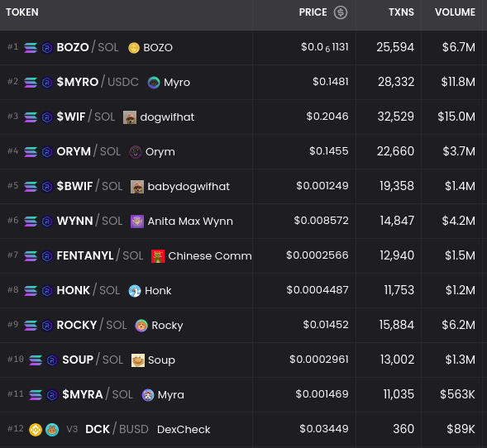The height and width of the screenshot is (448, 487).
Task: Open the $BWIF / SOL pair
Action: pyautogui.click(x=89, y=187)
